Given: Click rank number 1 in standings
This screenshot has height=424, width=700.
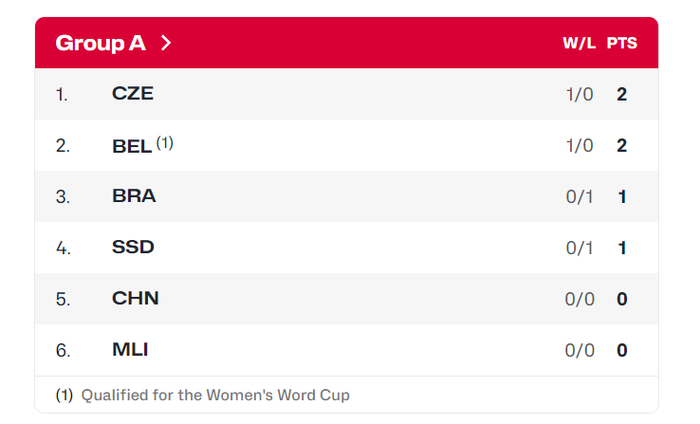Looking at the screenshot, I should click(x=61, y=95).
